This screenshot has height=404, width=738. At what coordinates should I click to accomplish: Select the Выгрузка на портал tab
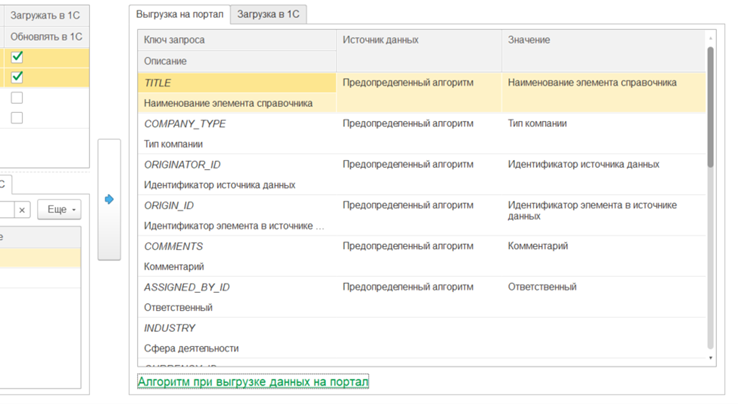(x=180, y=14)
